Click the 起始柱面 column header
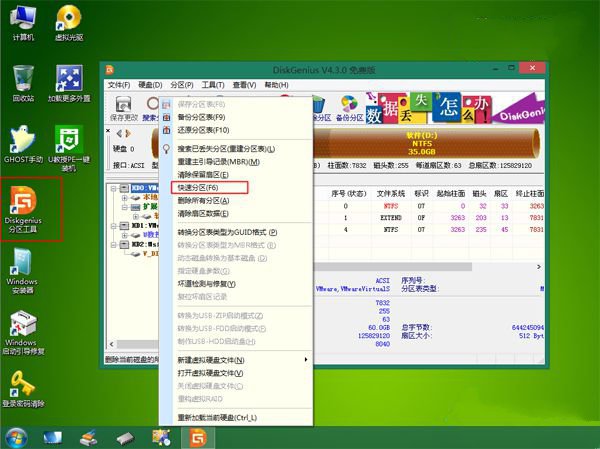The image size is (600, 449). [x=451, y=194]
